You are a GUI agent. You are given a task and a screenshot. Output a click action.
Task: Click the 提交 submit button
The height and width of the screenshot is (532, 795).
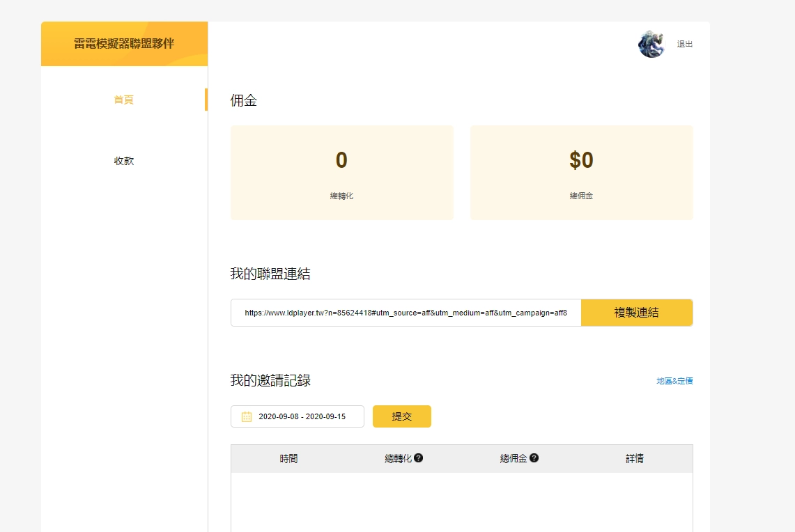[401, 416]
